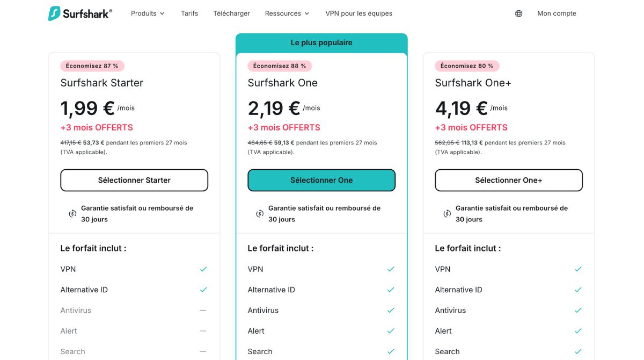Click the Alternative ID checkmark in Starter column
Screen dimensions: 644x360
(203, 289)
